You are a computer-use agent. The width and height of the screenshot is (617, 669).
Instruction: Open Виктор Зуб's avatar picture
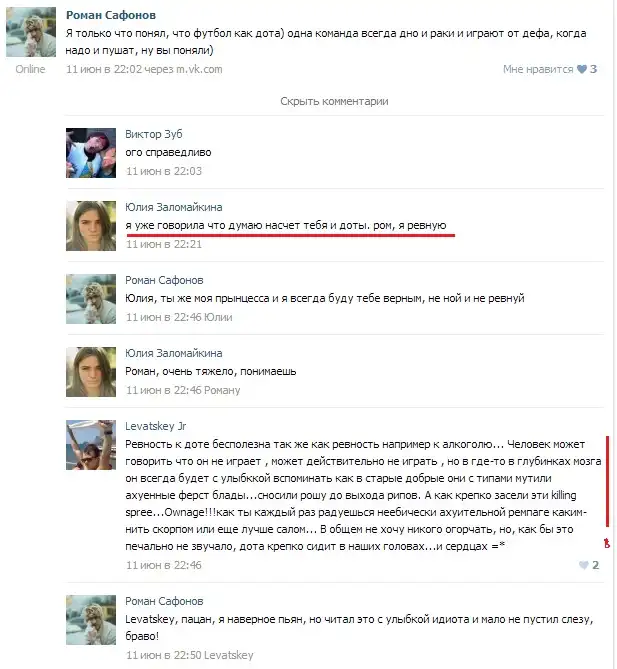click(91, 153)
